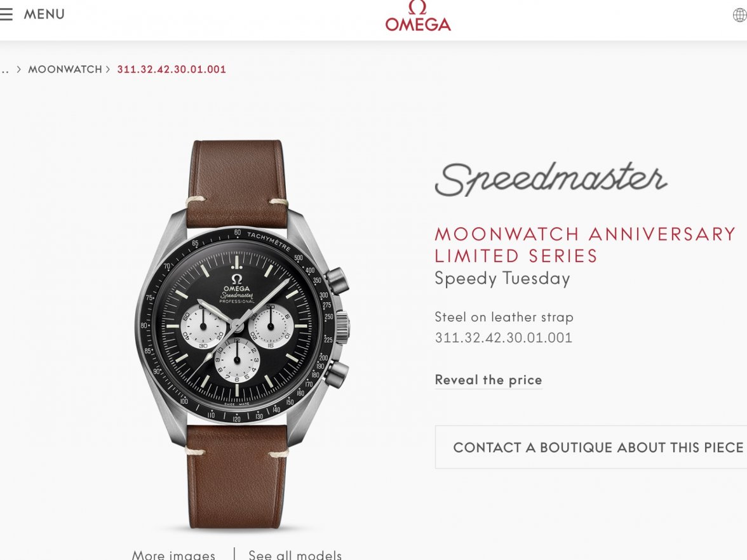Navigate to MOONWATCH breadcrumb

65,70
